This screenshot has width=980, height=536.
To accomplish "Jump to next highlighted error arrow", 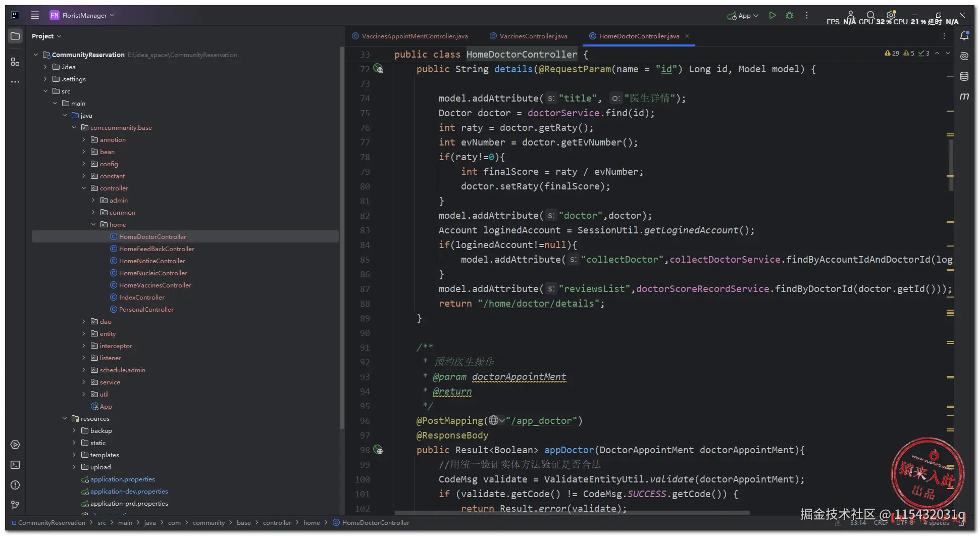I will click(948, 53).
